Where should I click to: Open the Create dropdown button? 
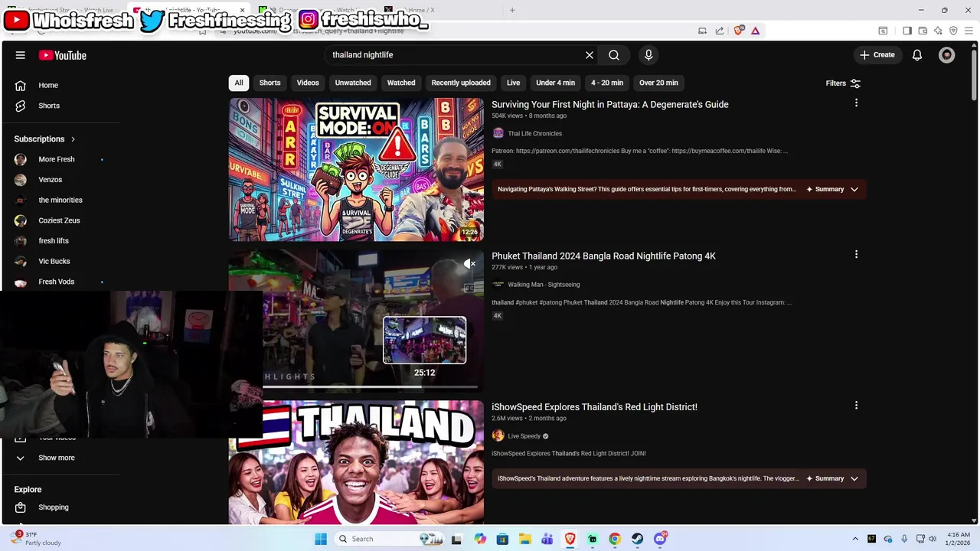(877, 55)
